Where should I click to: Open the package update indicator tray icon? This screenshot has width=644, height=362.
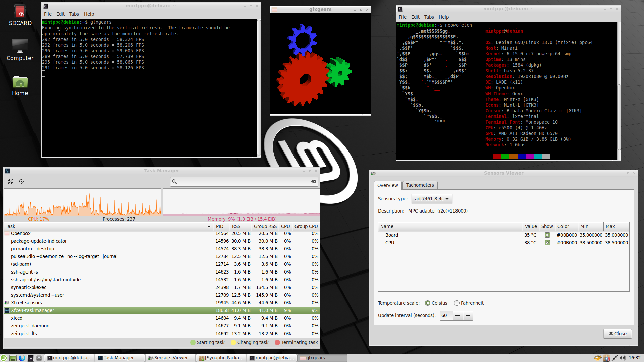606,358
